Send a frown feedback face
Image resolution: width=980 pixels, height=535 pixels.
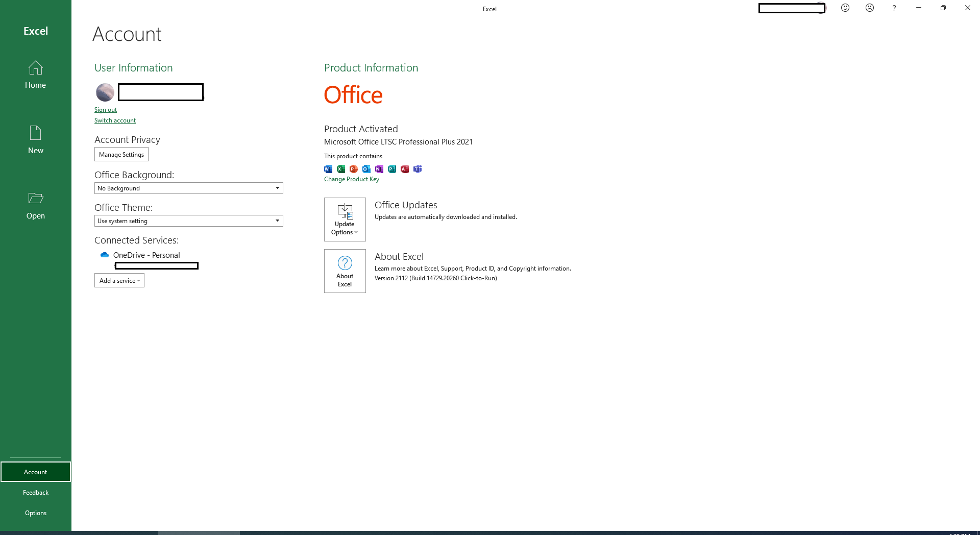click(870, 8)
